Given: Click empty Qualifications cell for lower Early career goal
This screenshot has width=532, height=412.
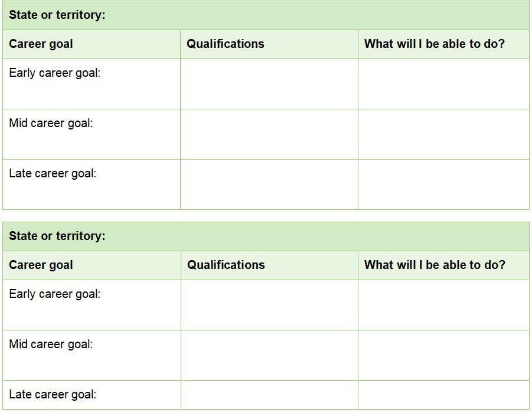Looking at the screenshot, I should click(x=269, y=304).
